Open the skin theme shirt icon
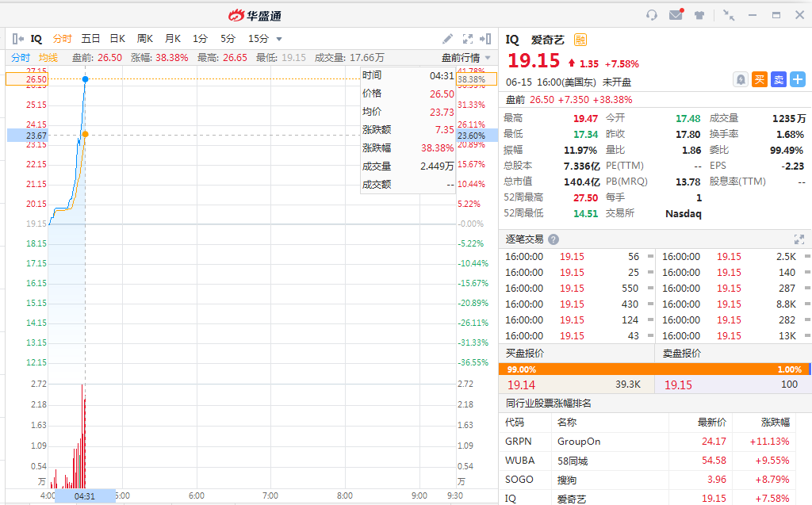Viewport: 812px width, 505px height. (699, 15)
